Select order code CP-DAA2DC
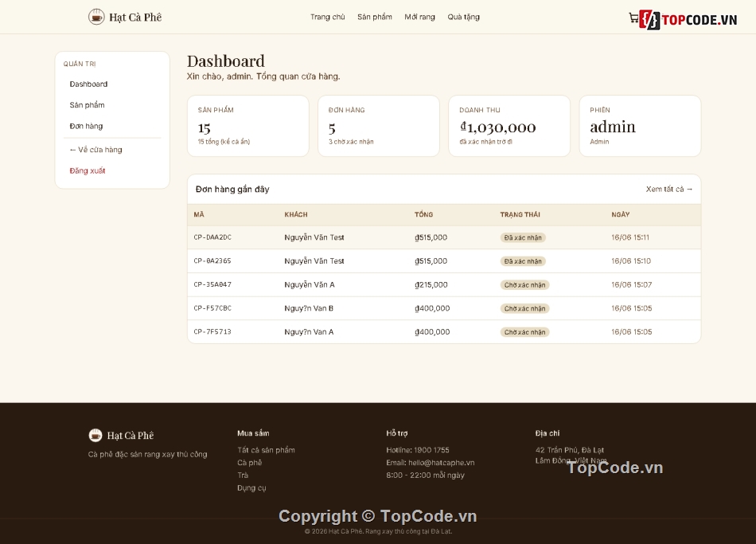The image size is (756, 544). coord(212,237)
